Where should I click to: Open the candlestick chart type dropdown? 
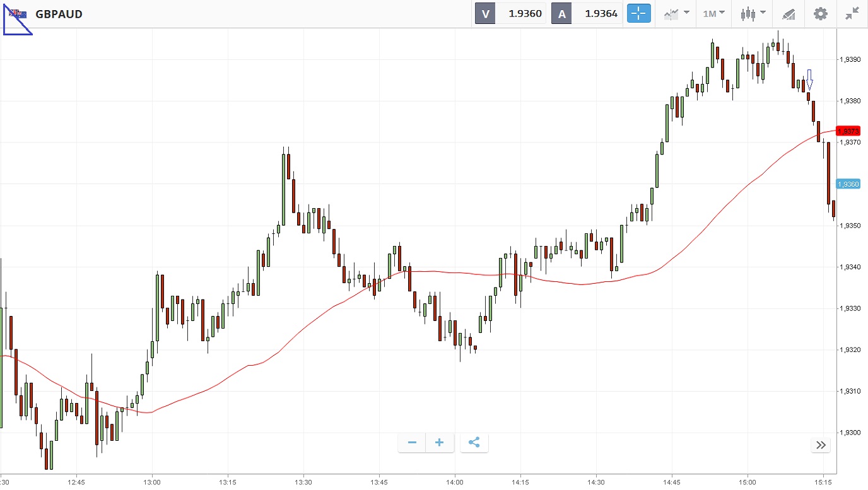point(753,13)
